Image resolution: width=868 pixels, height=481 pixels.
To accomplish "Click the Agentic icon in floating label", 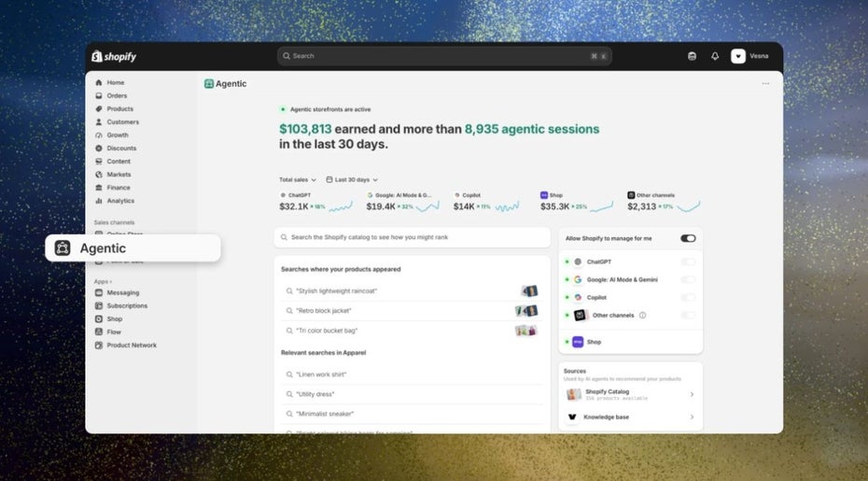I will click(63, 248).
